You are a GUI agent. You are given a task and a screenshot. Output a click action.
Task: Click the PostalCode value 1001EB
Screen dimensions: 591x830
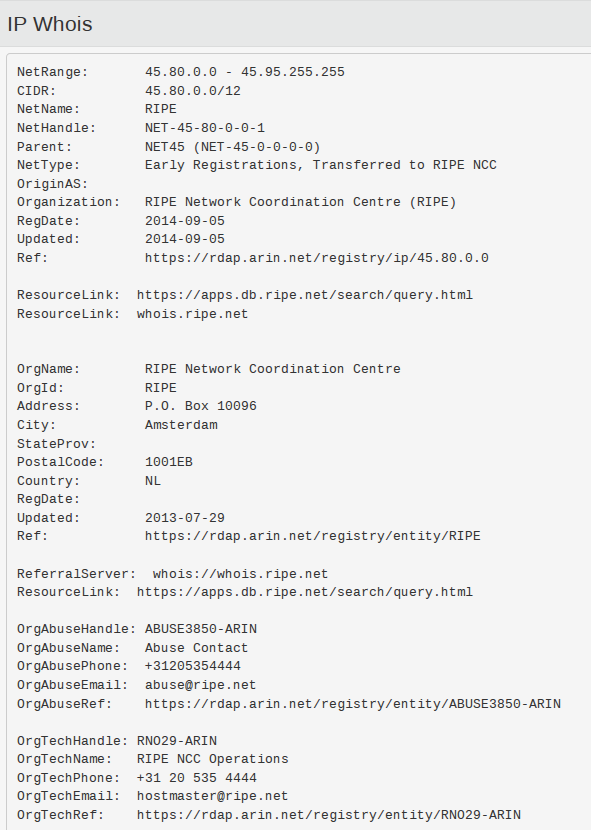coord(169,462)
